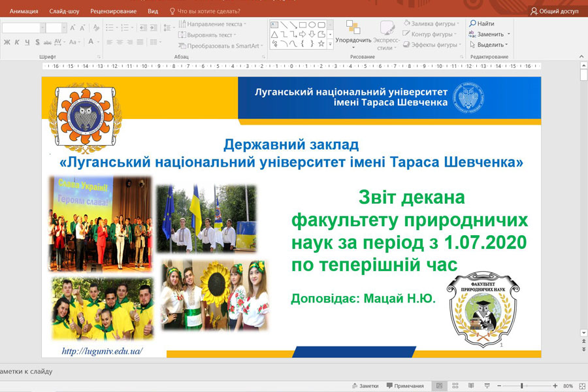Screen dimensions: 588x392
Task: Click the Общий доступ button
Action: tap(553, 11)
